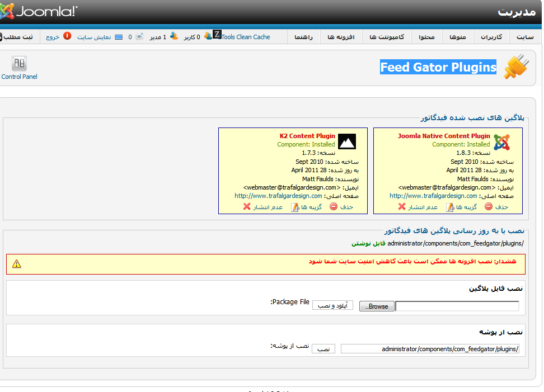
Task: Open the کامپوننت ها menu
Action: click(387, 37)
